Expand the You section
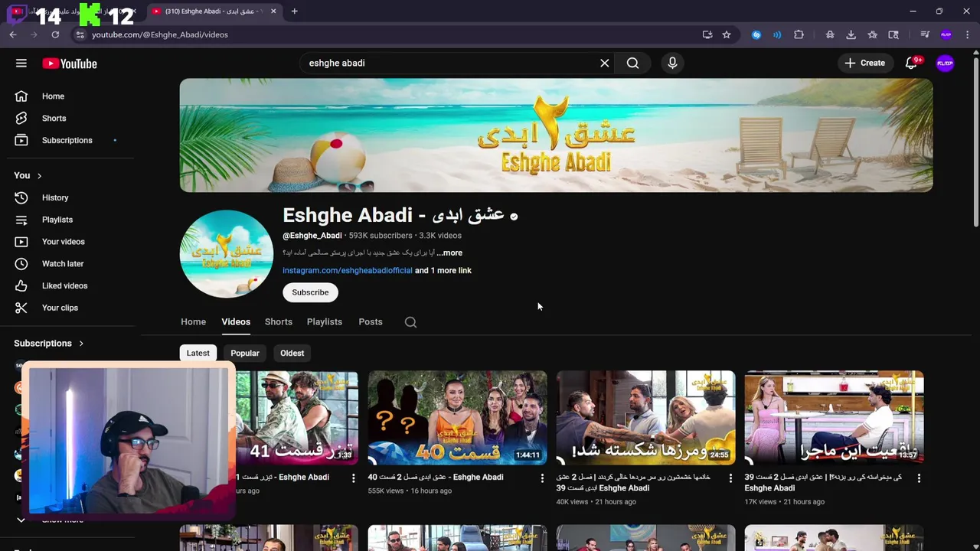The image size is (980, 551). 28,175
